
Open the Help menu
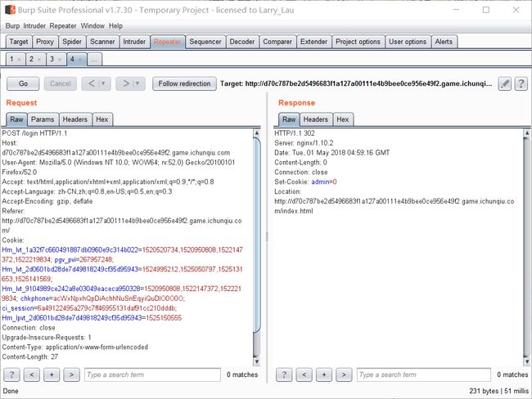pos(115,26)
